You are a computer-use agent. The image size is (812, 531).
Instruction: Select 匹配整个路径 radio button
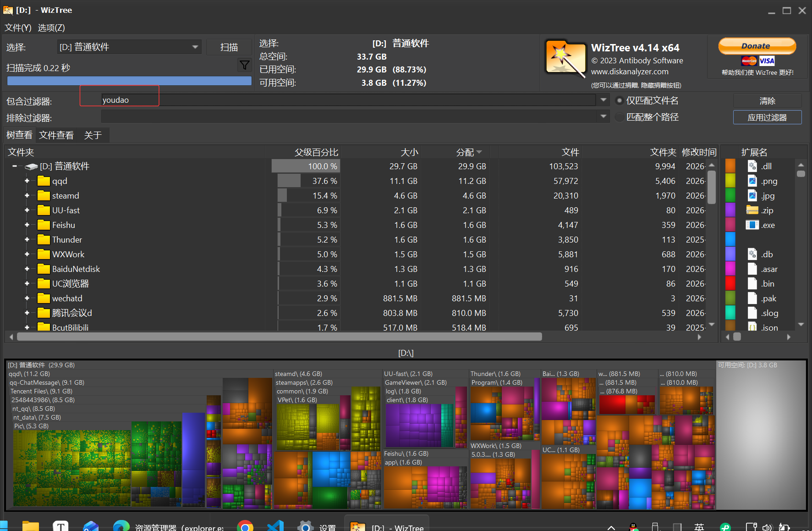620,117
